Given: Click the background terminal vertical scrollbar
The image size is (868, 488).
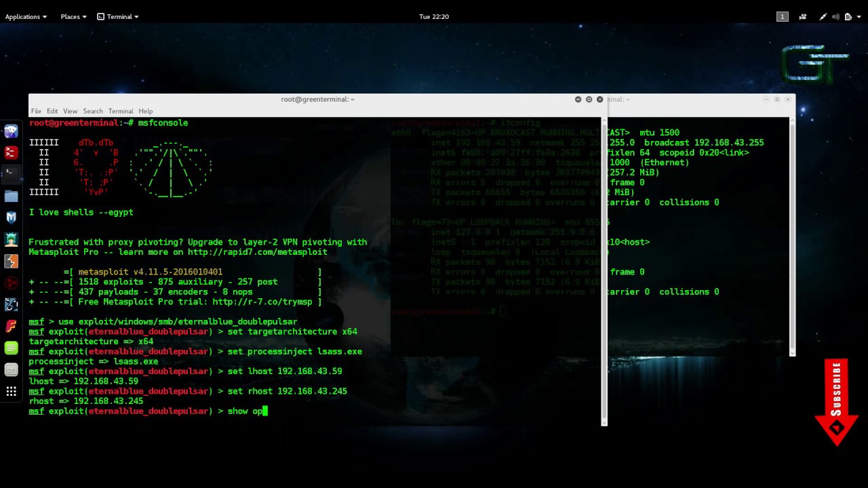Looking at the screenshot, I should [x=792, y=237].
